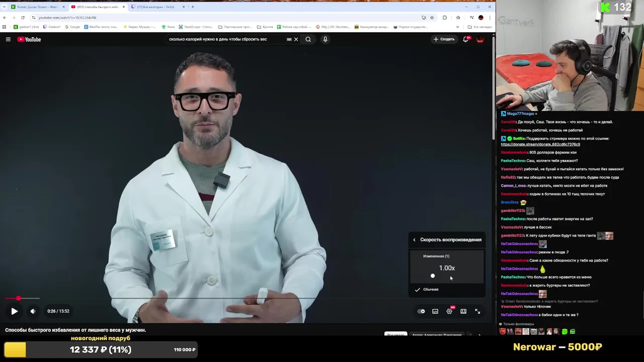Open gantver1 | Kick bookmark
The image size is (644, 362).
coord(26,27)
